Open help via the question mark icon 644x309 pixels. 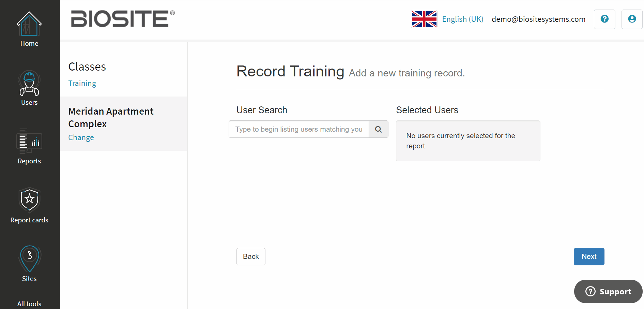click(x=604, y=19)
